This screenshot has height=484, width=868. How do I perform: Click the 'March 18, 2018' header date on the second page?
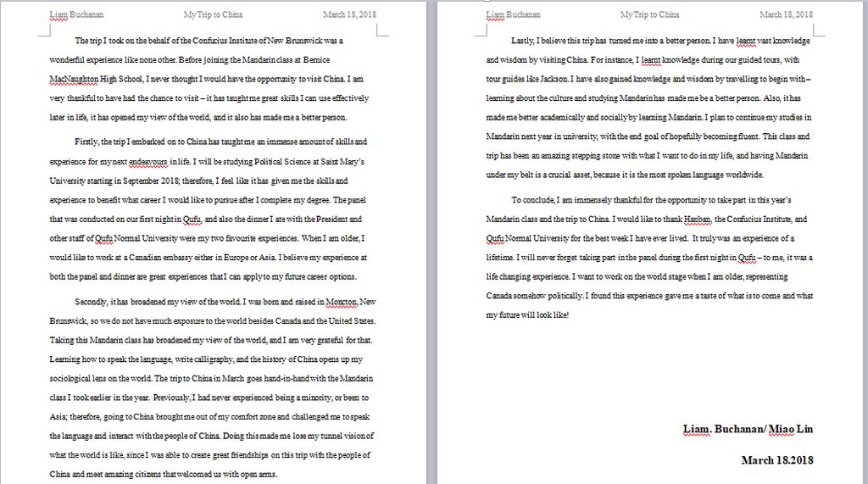pos(786,14)
